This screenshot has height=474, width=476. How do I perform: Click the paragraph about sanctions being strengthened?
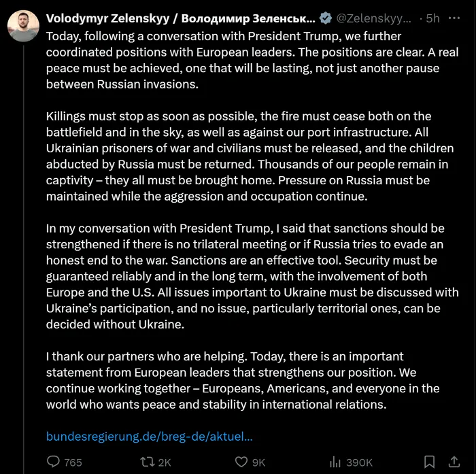point(252,275)
